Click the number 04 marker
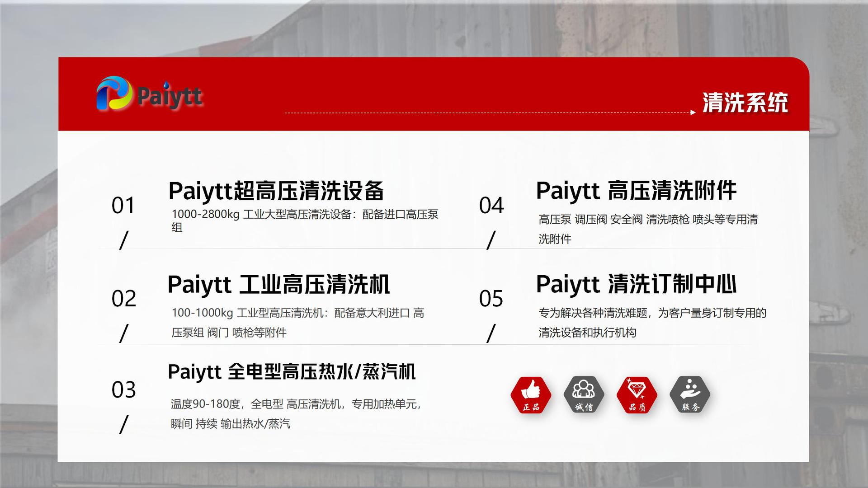This screenshot has height=488, width=868. (491, 206)
